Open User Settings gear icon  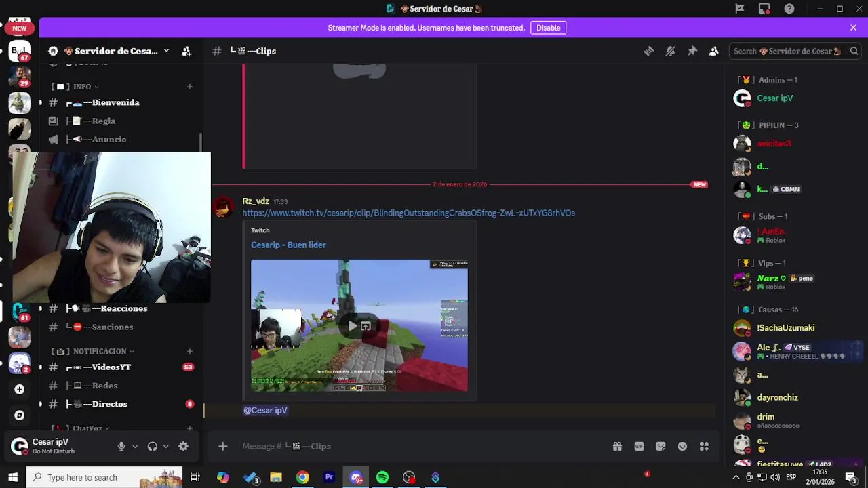pyautogui.click(x=183, y=446)
